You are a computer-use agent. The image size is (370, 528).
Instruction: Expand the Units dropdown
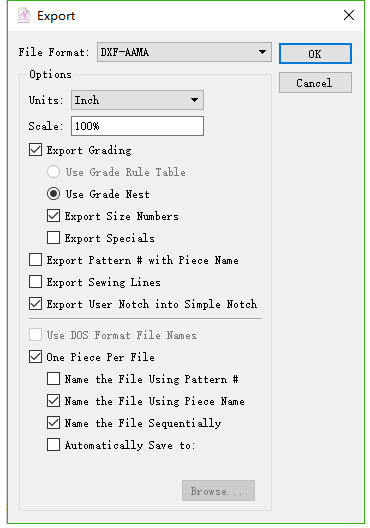pos(137,100)
